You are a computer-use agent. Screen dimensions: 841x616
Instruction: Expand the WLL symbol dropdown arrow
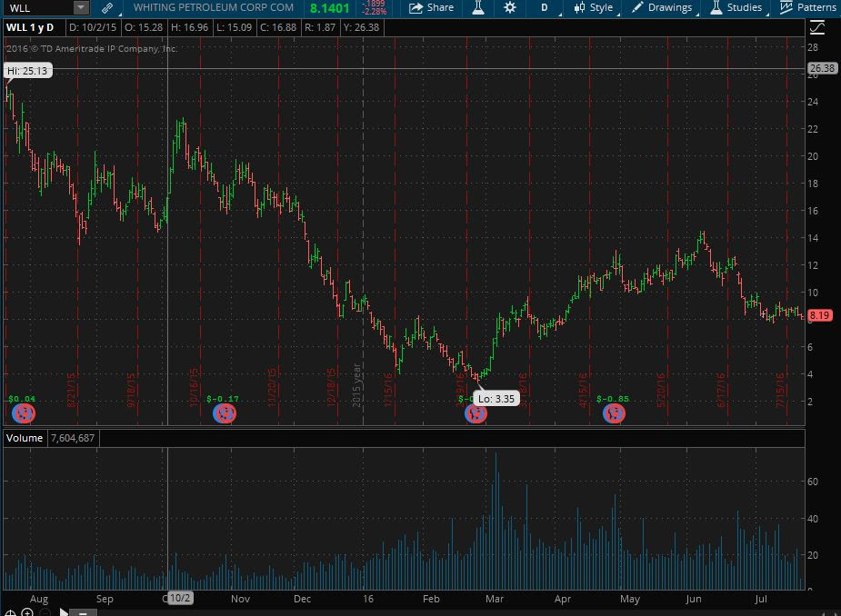(x=81, y=7)
